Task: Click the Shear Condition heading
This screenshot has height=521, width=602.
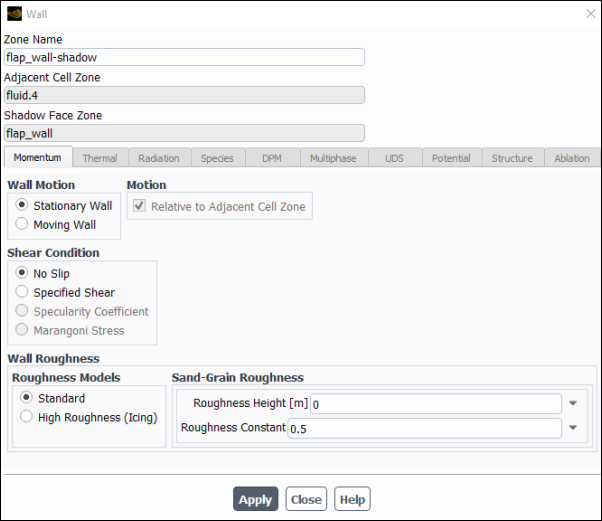Action: [x=53, y=253]
